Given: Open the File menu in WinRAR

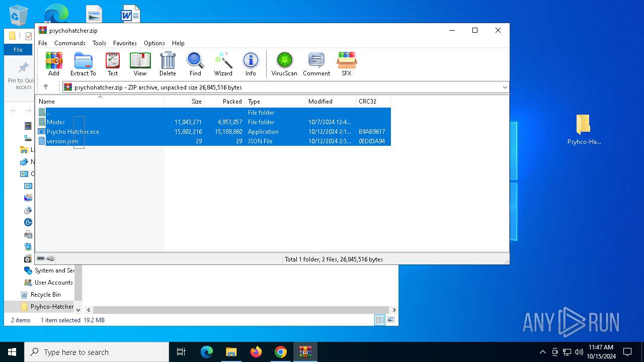Looking at the screenshot, I should [43, 43].
